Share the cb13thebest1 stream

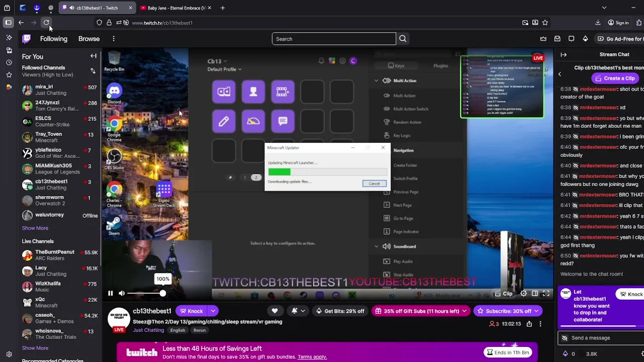coord(529,324)
